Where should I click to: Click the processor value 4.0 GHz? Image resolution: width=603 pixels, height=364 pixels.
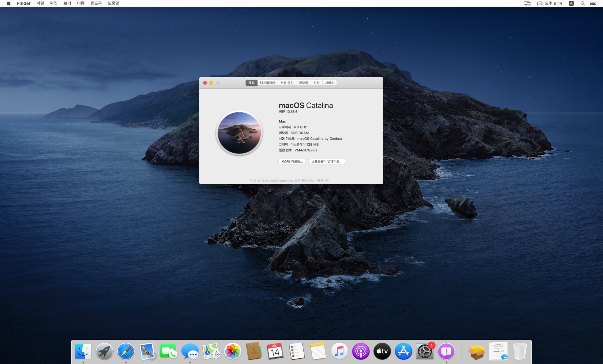pyautogui.click(x=300, y=127)
